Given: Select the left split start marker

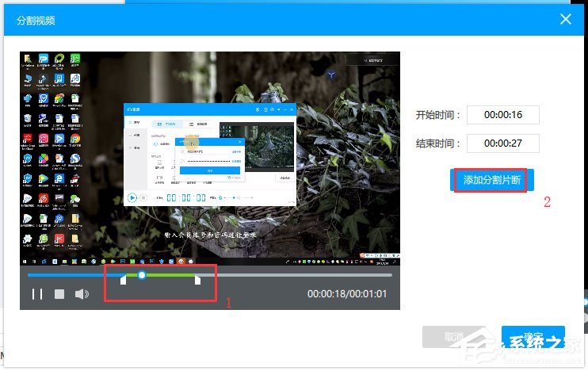Looking at the screenshot, I should (123, 280).
